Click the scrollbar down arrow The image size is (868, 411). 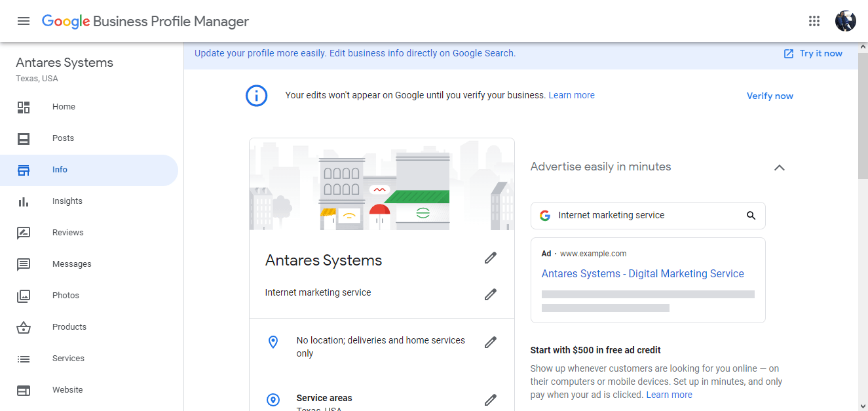(863, 405)
